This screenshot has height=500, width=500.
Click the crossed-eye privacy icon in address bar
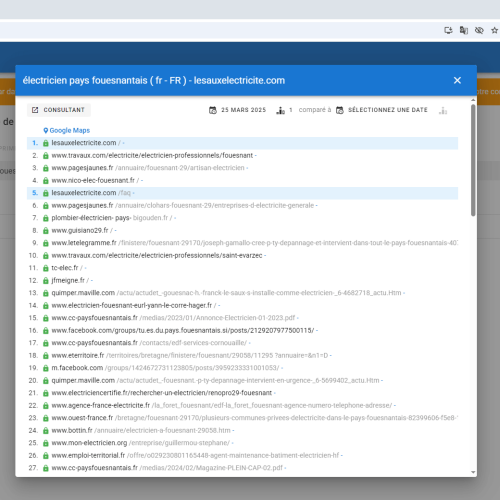[x=479, y=30]
